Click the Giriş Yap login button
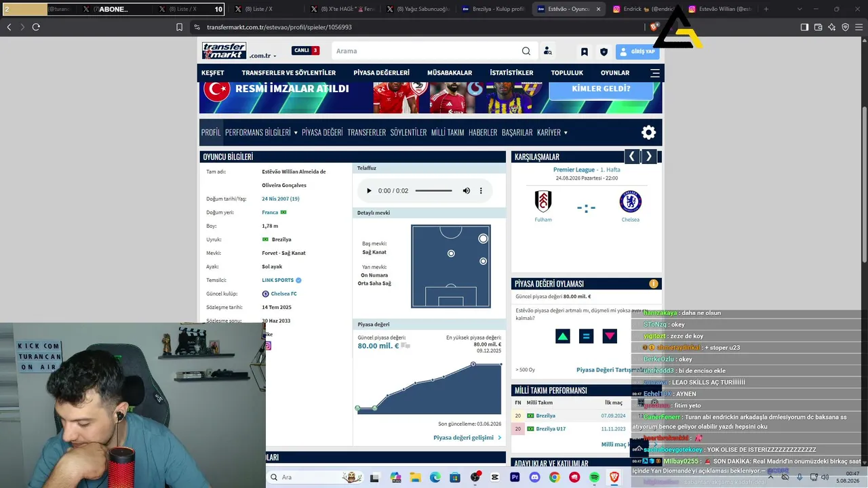This screenshot has height=488, width=868. coord(637,52)
